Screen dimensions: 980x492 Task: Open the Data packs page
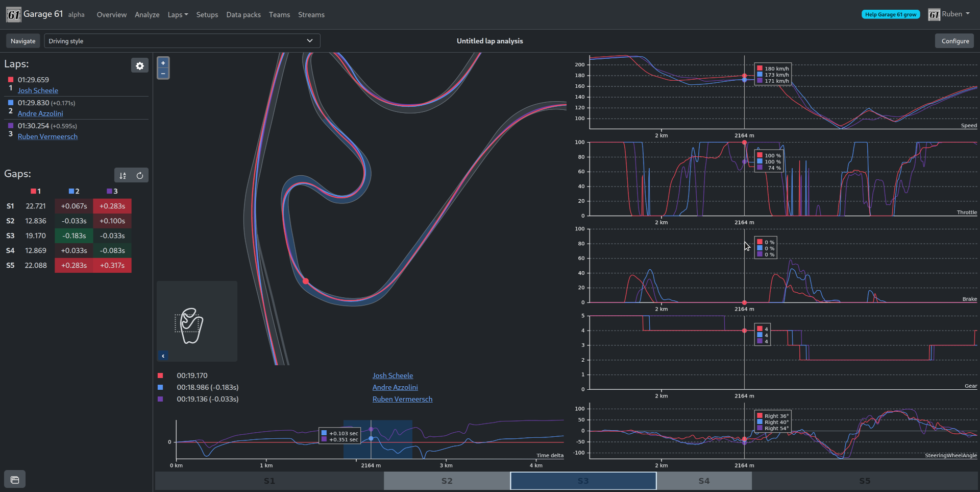pyautogui.click(x=243, y=15)
